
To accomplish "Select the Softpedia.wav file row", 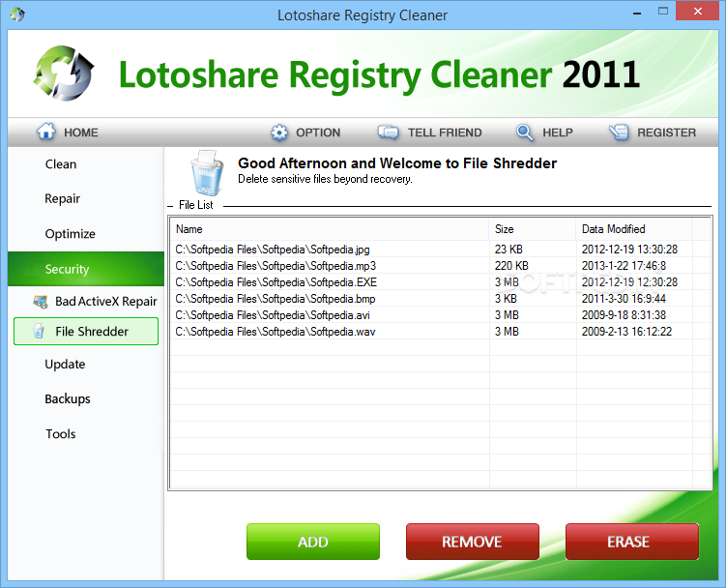I will click(x=441, y=332).
